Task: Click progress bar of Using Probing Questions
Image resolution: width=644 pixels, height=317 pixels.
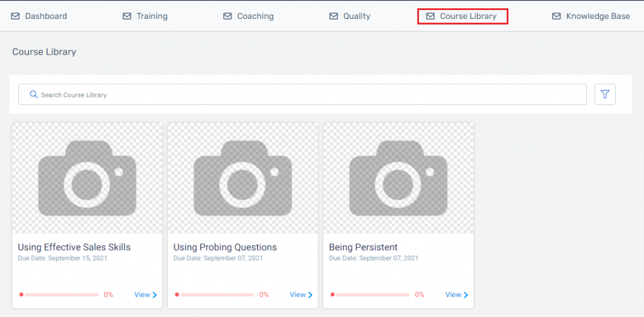Action: tap(214, 294)
